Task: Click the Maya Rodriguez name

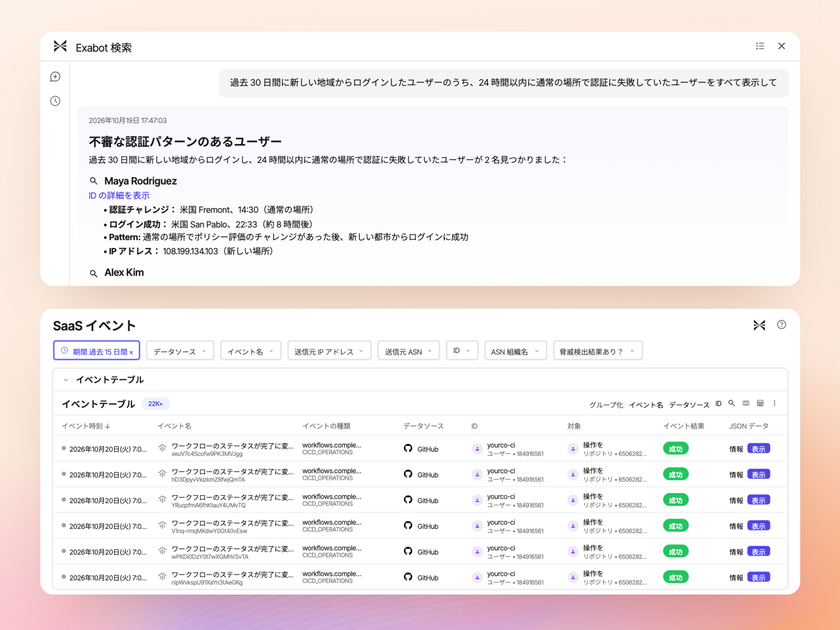Action: (x=140, y=181)
